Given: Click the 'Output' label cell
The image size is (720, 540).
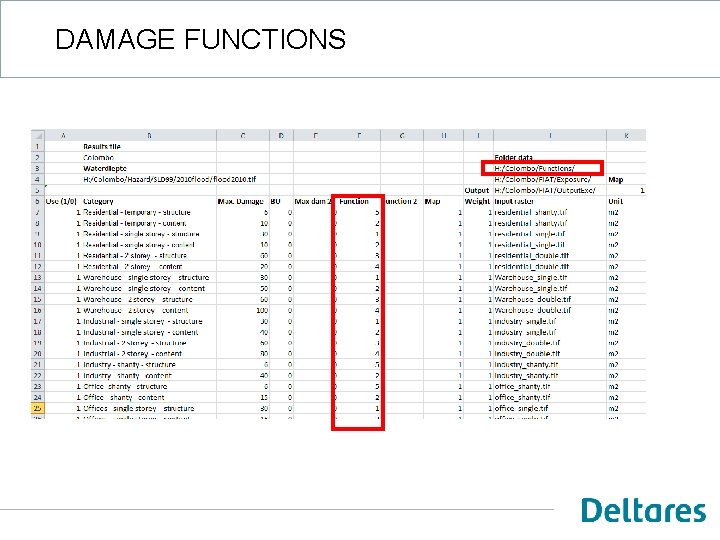Looking at the screenshot, I should pos(477,190).
